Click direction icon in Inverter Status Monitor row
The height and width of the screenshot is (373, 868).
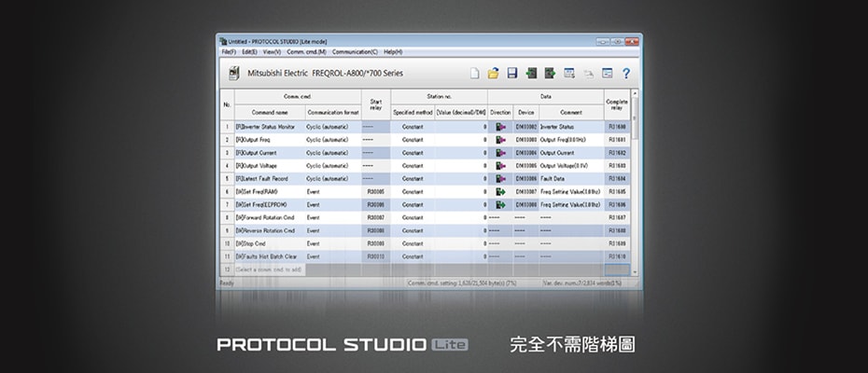(500, 126)
